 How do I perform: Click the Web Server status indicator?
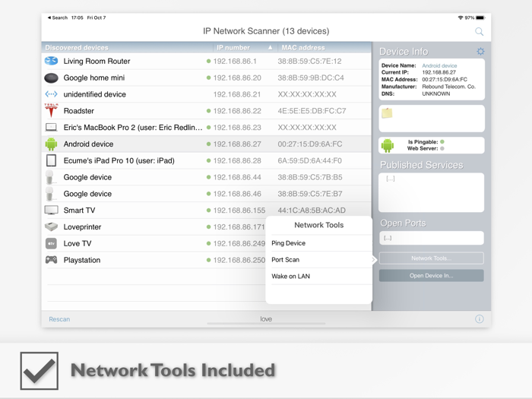pos(442,148)
